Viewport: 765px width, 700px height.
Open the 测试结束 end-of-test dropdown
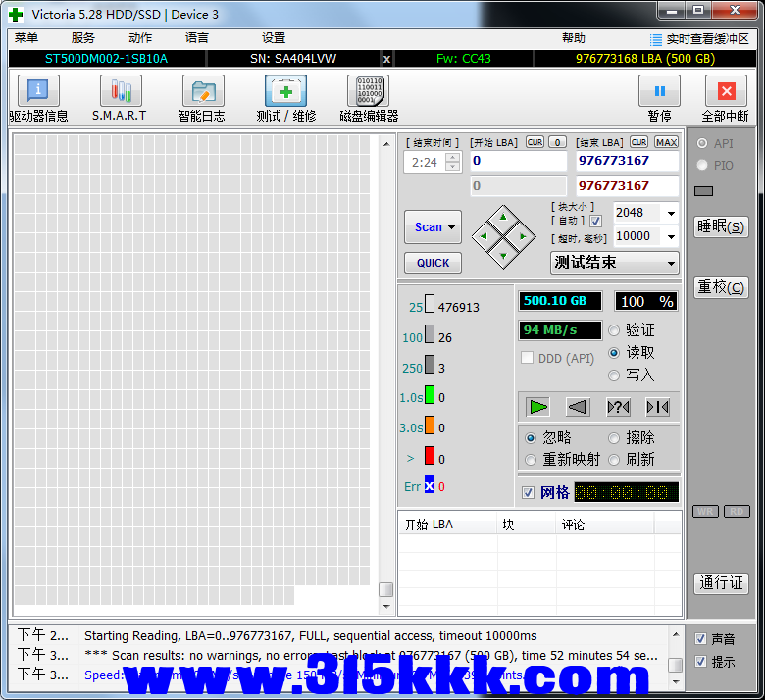671,263
